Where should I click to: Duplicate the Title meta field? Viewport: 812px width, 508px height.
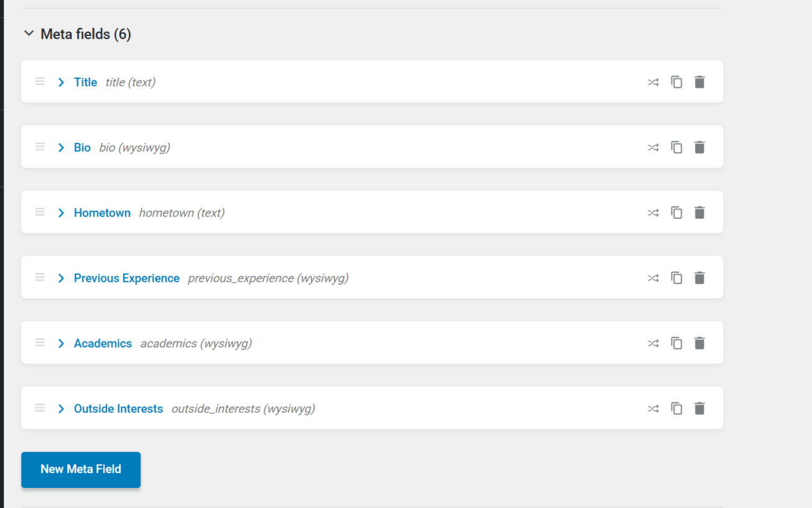[x=676, y=82]
